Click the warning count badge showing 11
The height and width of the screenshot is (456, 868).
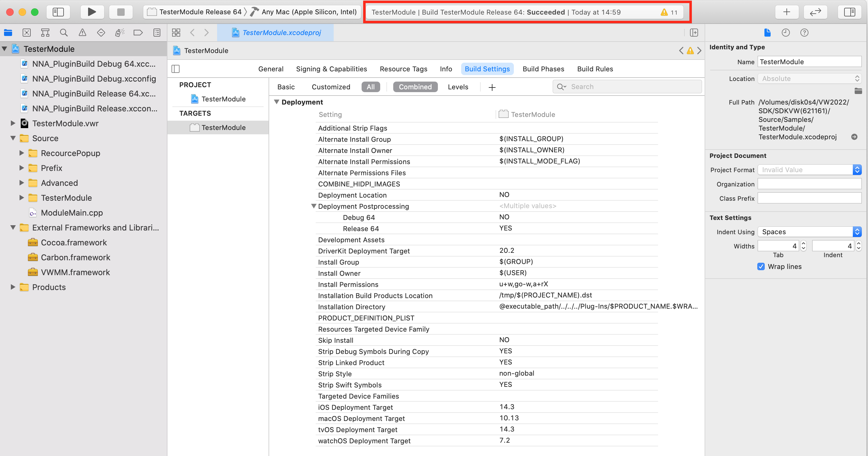click(x=669, y=12)
